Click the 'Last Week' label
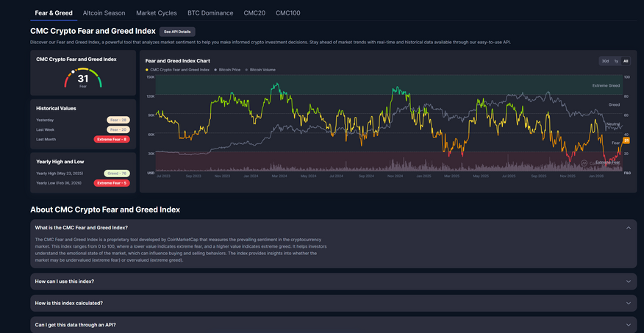The image size is (644, 333). tap(44, 130)
